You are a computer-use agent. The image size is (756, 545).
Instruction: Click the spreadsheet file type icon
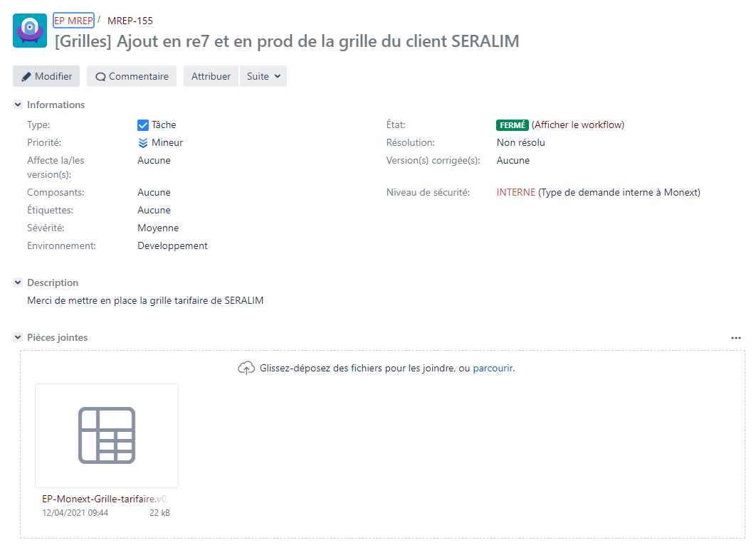pyautogui.click(x=107, y=435)
